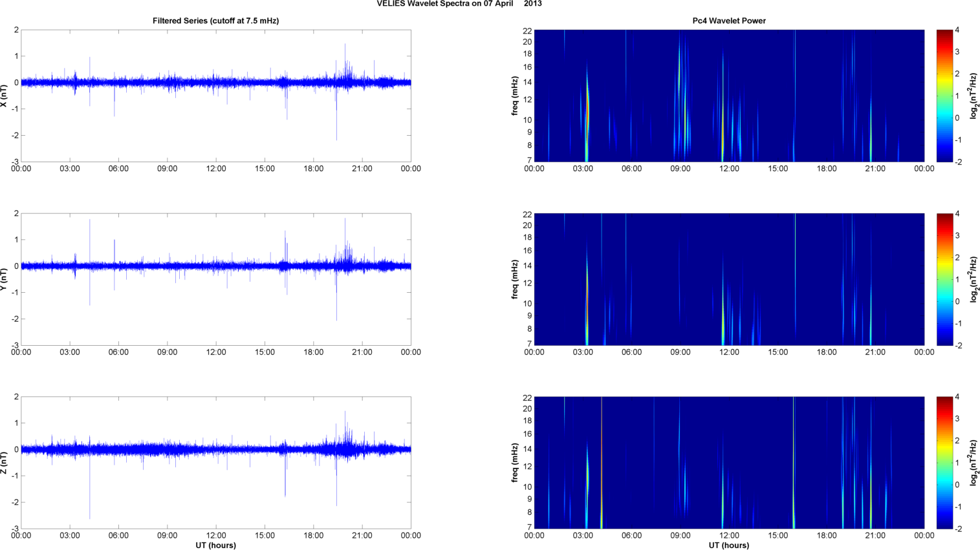
Task: Select the X component filtered series plot
Action: pyautogui.click(x=215, y=96)
